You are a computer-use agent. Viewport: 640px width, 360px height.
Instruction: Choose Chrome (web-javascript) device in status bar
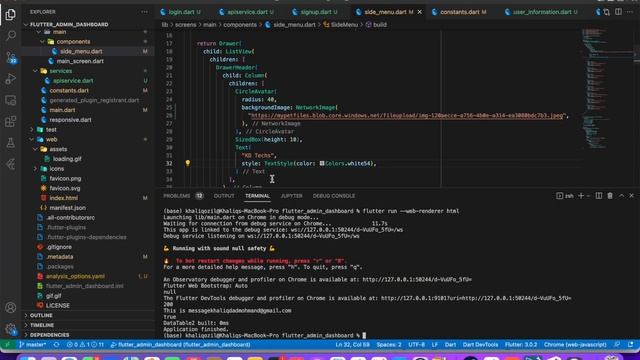coord(575,344)
